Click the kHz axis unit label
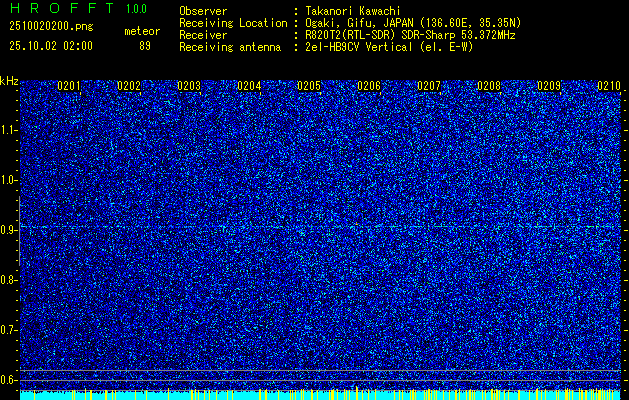The width and height of the screenshot is (629, 400). pyautogui.click(x=9, y=81)
